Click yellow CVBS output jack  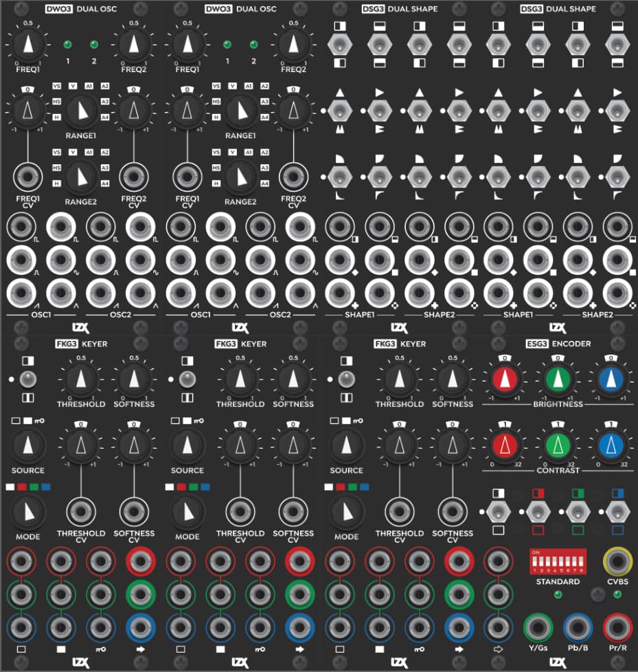(617, 561)
